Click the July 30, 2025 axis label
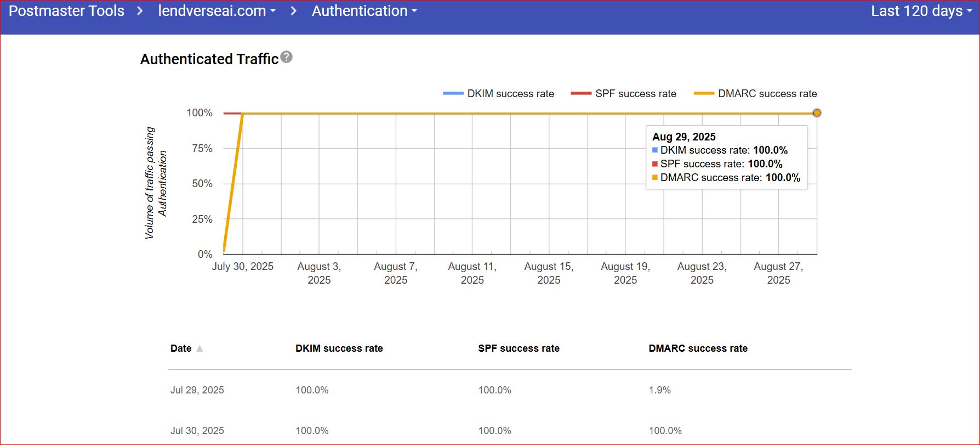The width and height of the screenshot is (980, 445). point(242,267)
